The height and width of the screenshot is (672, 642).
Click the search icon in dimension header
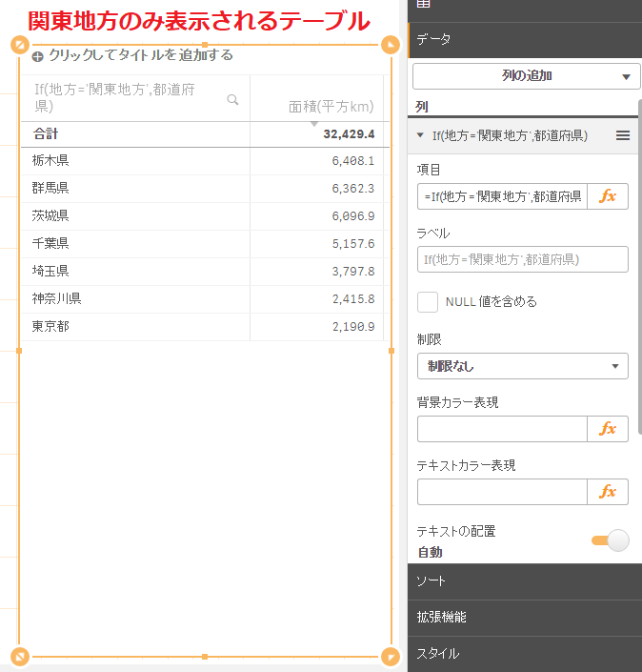coord(232,99)
